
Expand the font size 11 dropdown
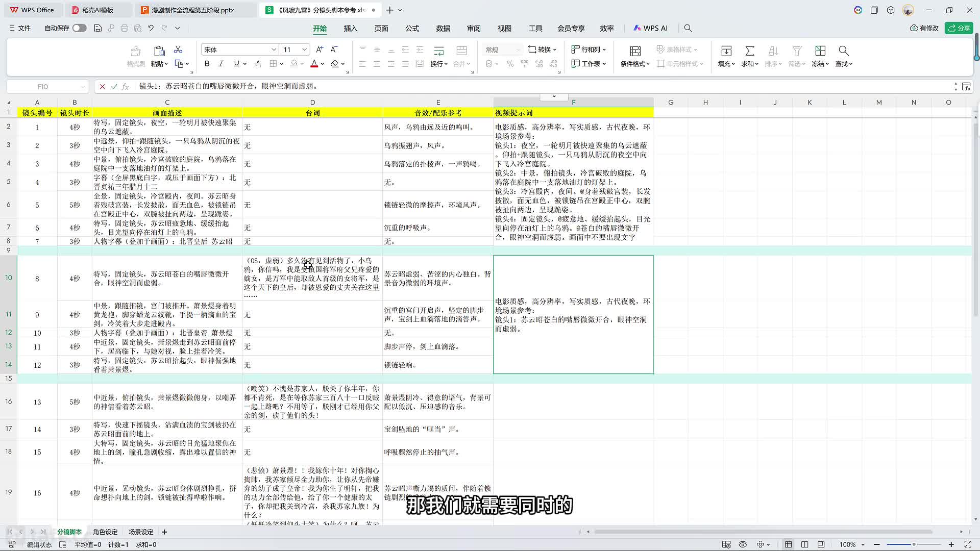pos(304,49)
